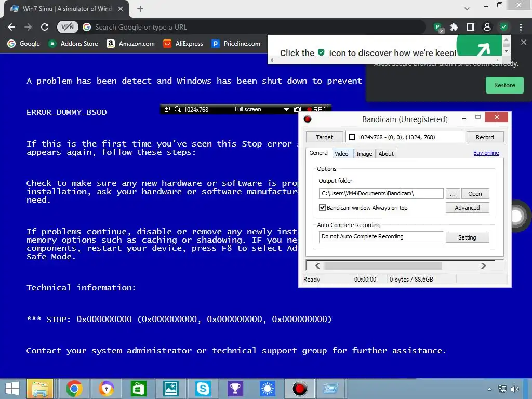Show hidden system tray icons
The height and width of the screenshot is (399, 532).
pyautogui.click(x=489, y=389)
